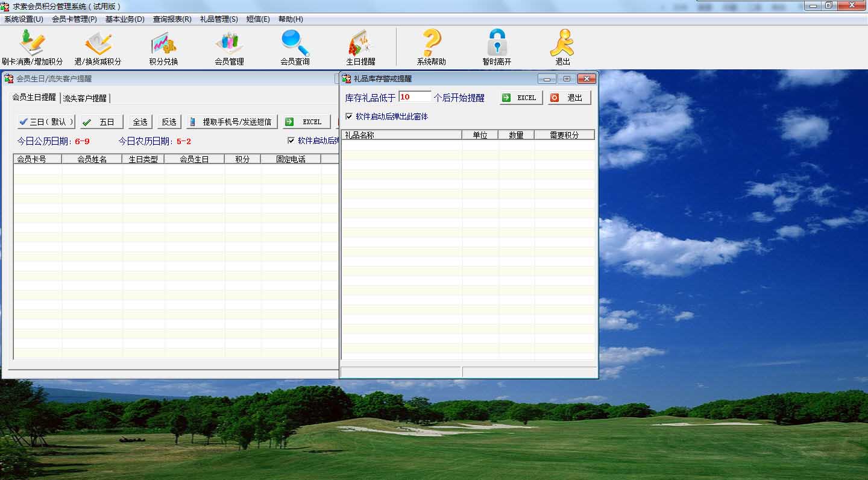Launch 会员查询 member search
Image resolution: width=868 pixels, height=480 pixels.
click(x=294, y=47)
